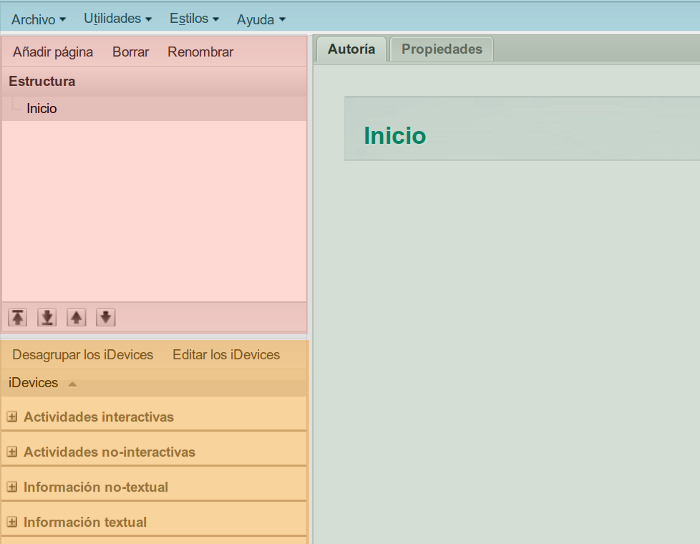The width and height of the screenshot is (700, 544).
Task: Click the Borrar button
Action: point(130,52)
